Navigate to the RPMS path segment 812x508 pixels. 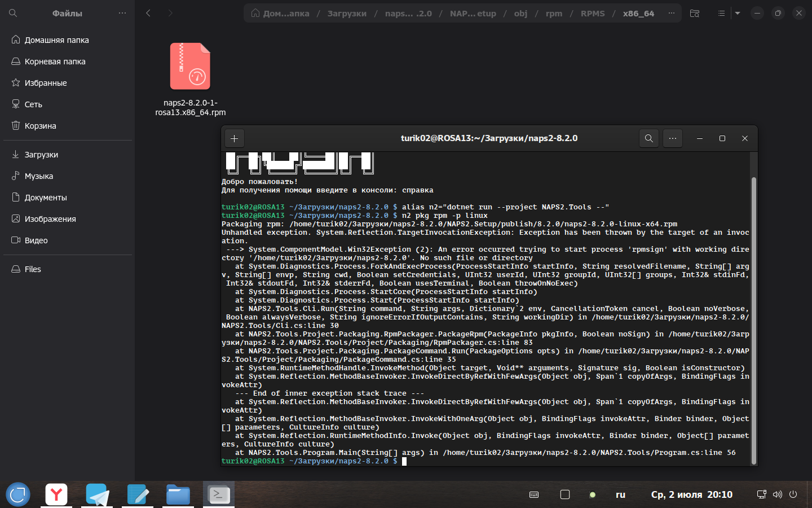point(592,14)
